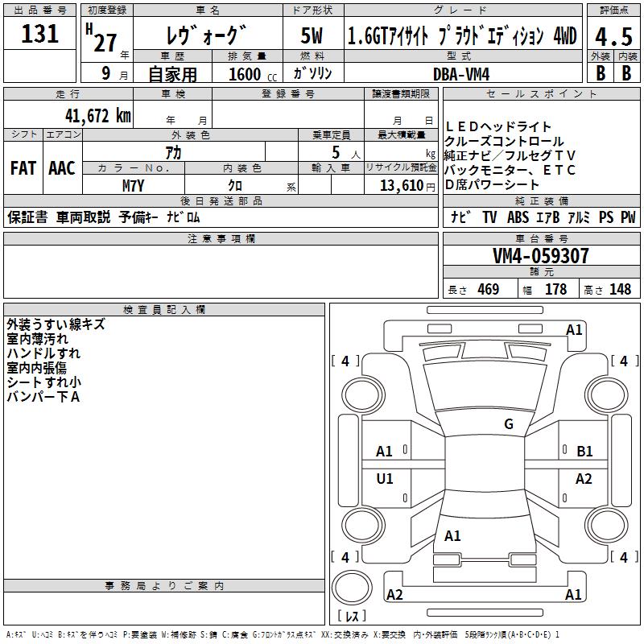This screenshot has height=644, width=644.
Task: Click inspector note バンパー下A
Action: pyautogui.click(x=43, y=396)
